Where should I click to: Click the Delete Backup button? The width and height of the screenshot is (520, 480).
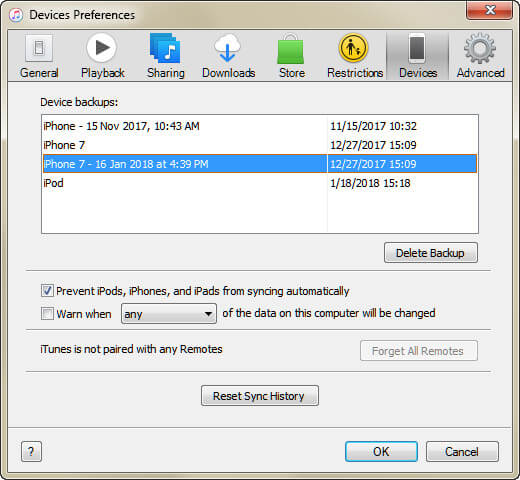(x=431, y=253)
